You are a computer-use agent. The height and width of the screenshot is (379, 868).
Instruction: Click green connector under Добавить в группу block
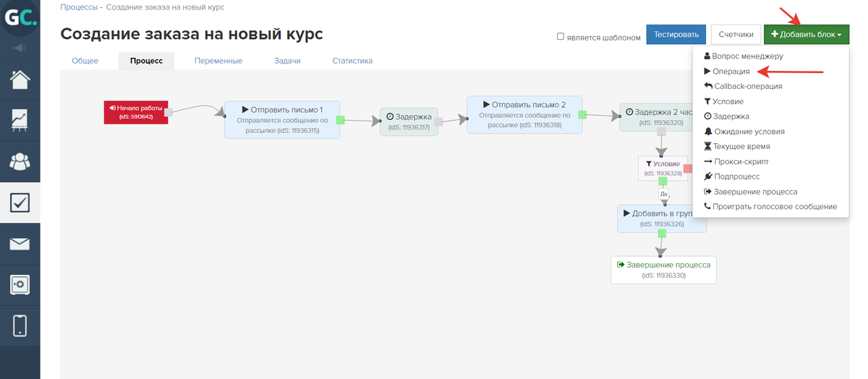coord(661,234)
